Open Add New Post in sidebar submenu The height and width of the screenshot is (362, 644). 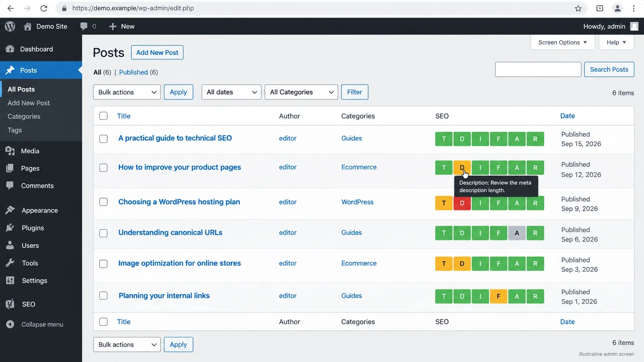tap(29, 103)
